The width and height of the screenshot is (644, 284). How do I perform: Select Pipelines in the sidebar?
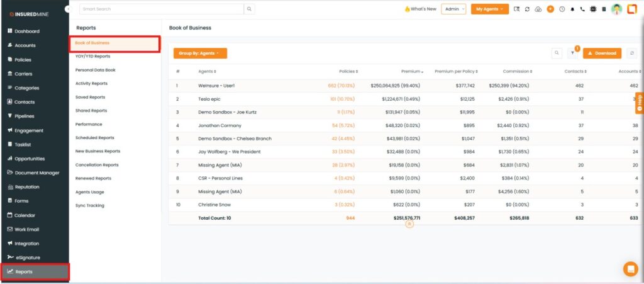click(x=25, y=116)
